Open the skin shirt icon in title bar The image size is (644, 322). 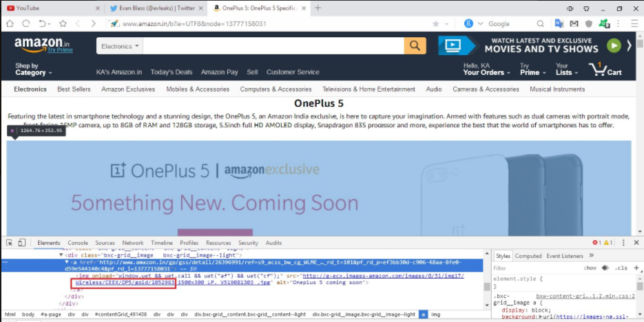pos(587,8)
